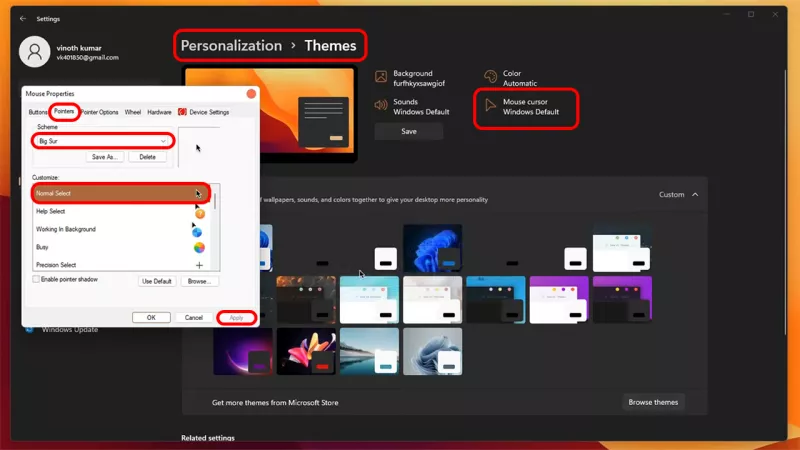Switch to the Buttons tab
800x450 pixels.
[x=37, y=112]
